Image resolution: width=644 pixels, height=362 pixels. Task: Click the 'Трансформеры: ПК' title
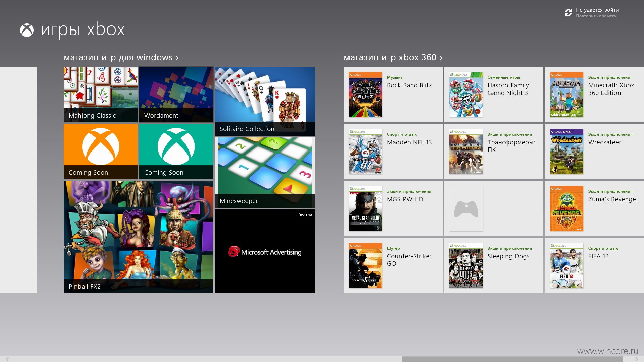click(511, 146)
